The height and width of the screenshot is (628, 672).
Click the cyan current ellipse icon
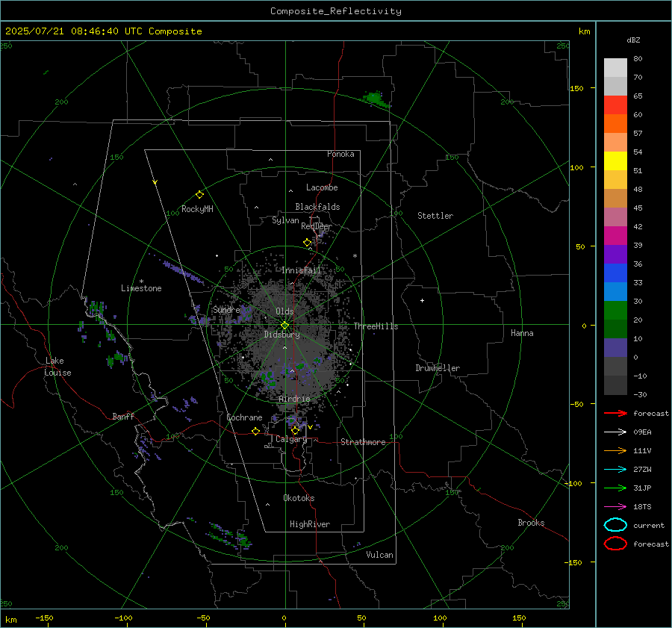coord(615,525)
